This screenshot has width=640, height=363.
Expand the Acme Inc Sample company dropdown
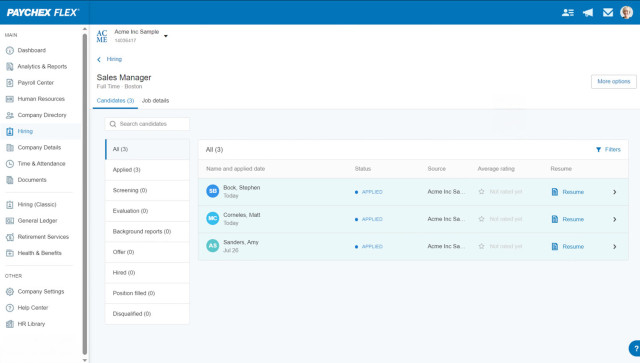tap(166, 36)
